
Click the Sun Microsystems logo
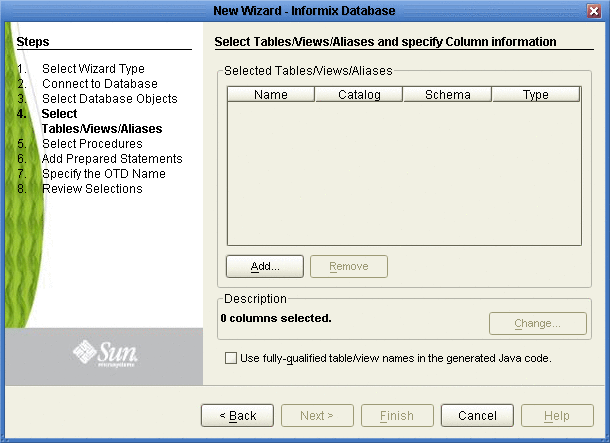tap(105, 354)
